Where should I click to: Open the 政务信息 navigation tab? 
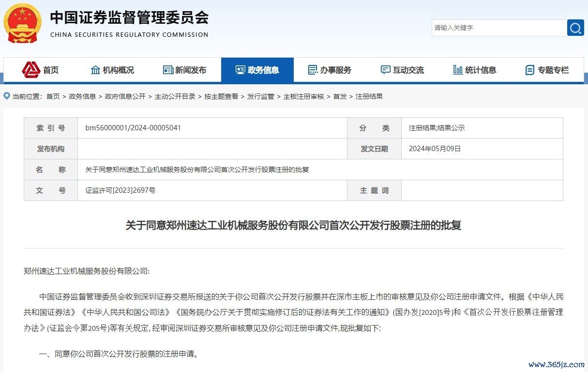[x=257, y=70]
